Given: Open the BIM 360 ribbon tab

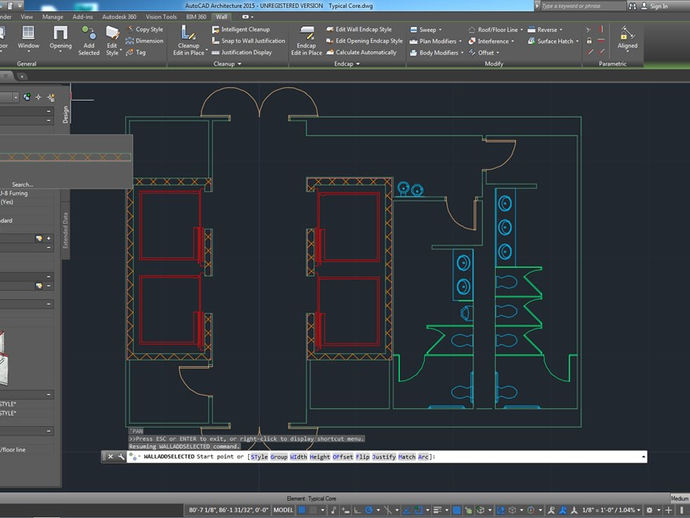Looking at the screenshot, I should point(196,17).
